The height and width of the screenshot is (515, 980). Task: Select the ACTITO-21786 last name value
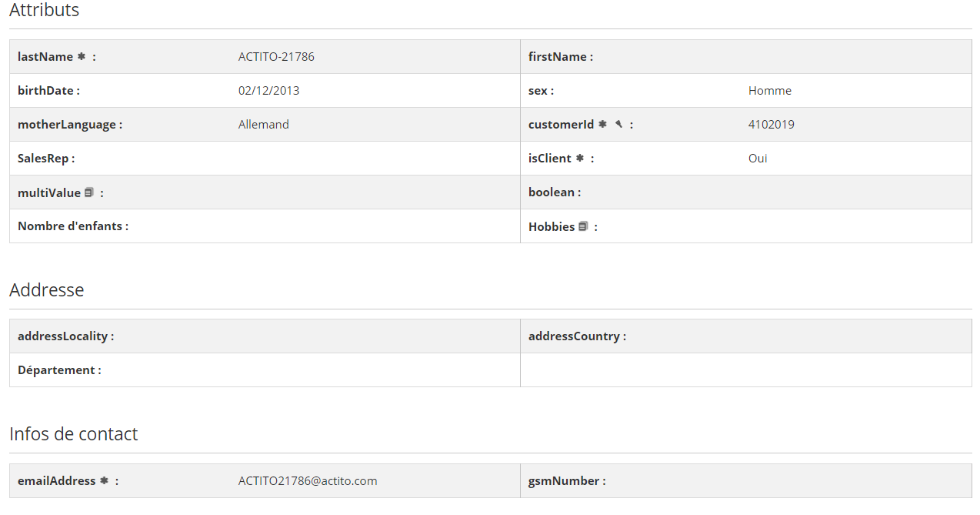click(276, 57)
